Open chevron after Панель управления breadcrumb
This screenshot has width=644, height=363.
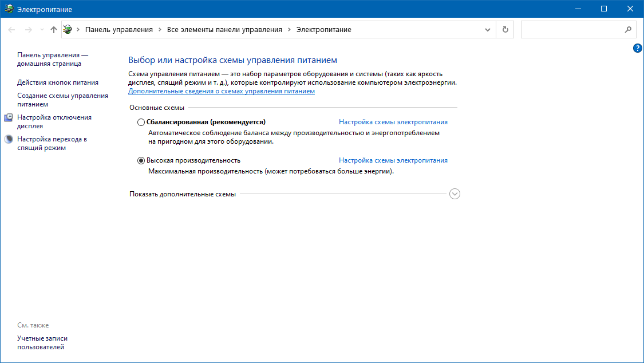tap(160, 30)
